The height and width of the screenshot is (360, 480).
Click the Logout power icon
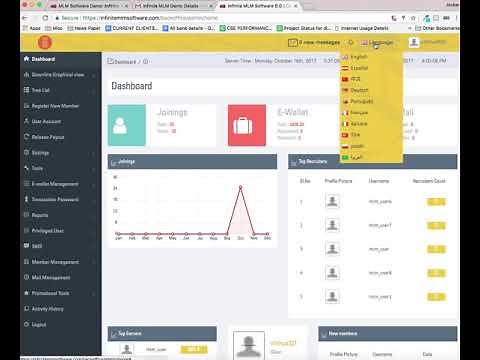coord(26,324)
